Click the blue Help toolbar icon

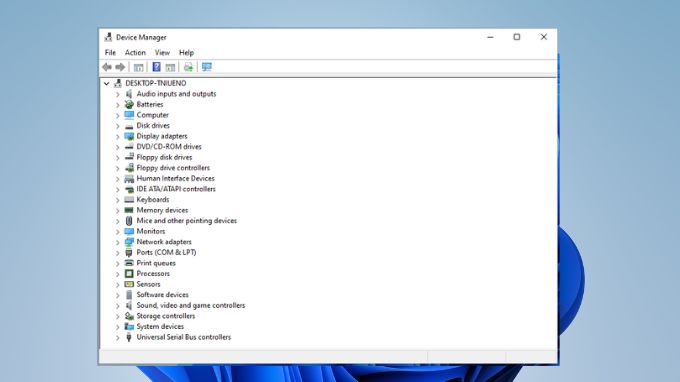(157, 67)
